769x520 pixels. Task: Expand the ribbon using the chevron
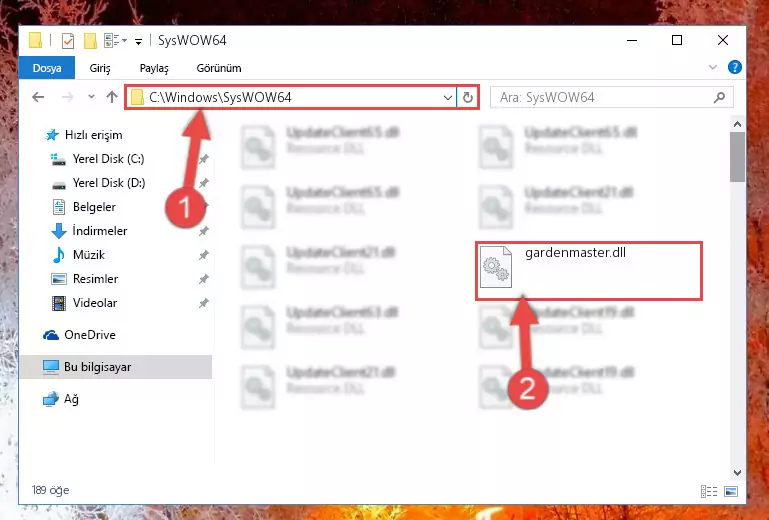pyautogui.click(x=713, y=67)
